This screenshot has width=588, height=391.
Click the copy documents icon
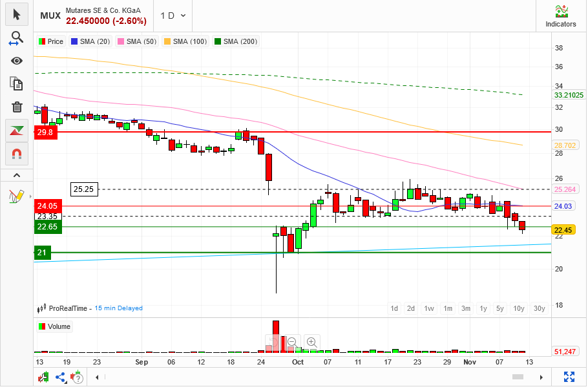(x=17, y=83)
